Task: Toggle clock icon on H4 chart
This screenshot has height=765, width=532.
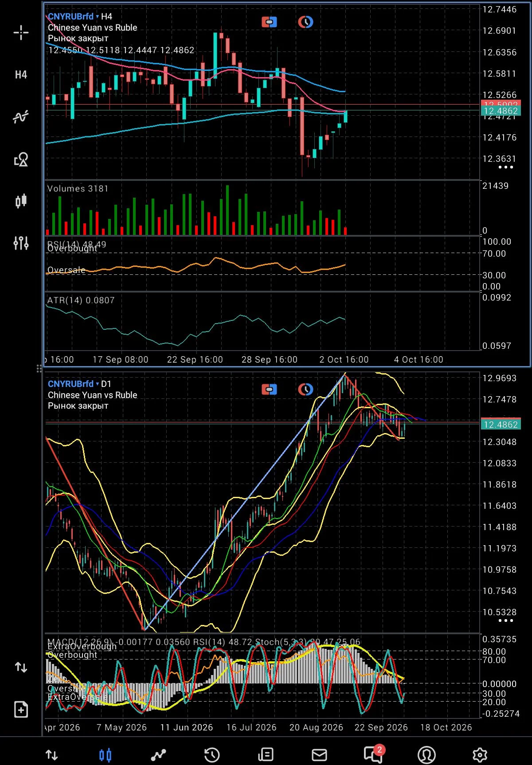Action: [x=305, y=22]
